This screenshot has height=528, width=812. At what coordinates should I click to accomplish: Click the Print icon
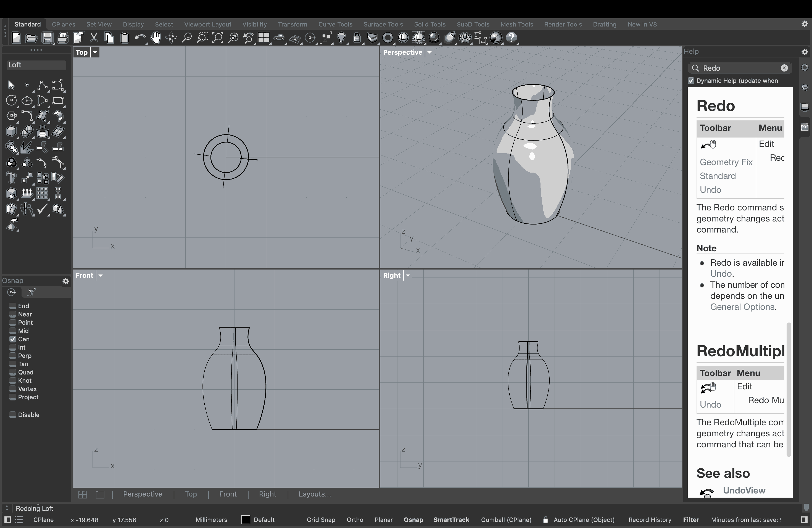(x=63, y=38)
